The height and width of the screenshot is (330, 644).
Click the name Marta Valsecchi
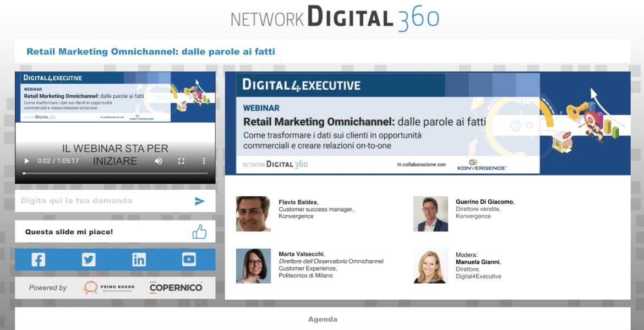(x=301, y=254)
